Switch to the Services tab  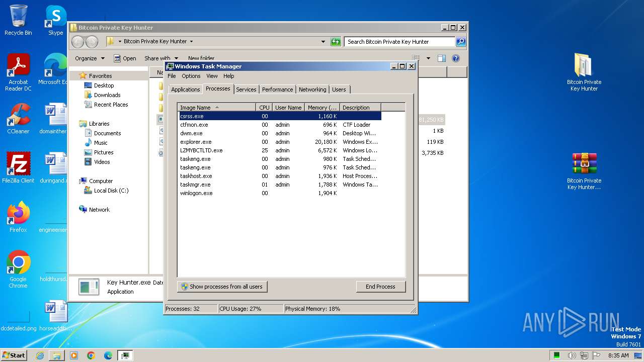246,89
